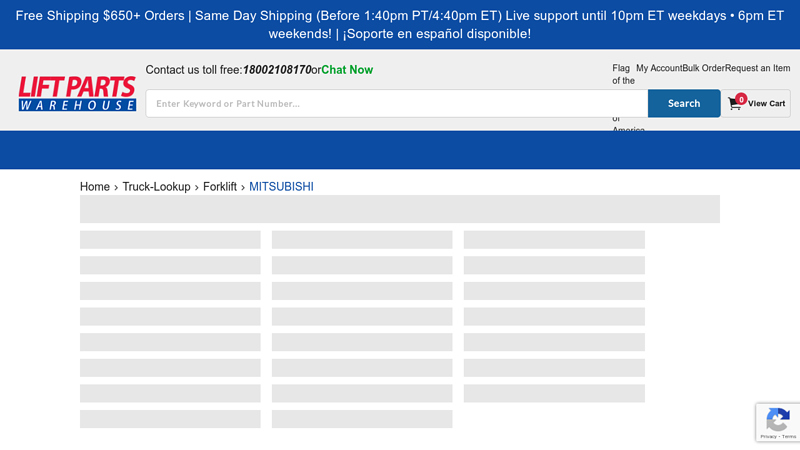
Task: Click the flag image alt text
Action: click(x=623, y=75)
